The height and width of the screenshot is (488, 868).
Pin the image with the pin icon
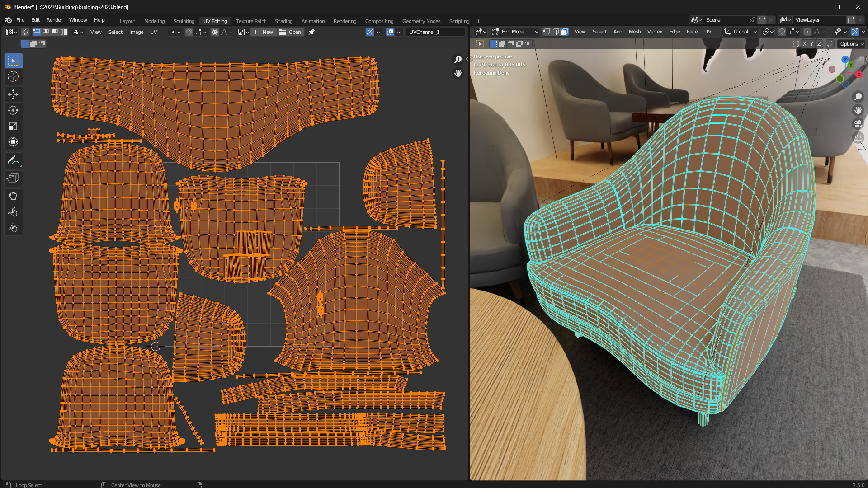click(311, 32)
